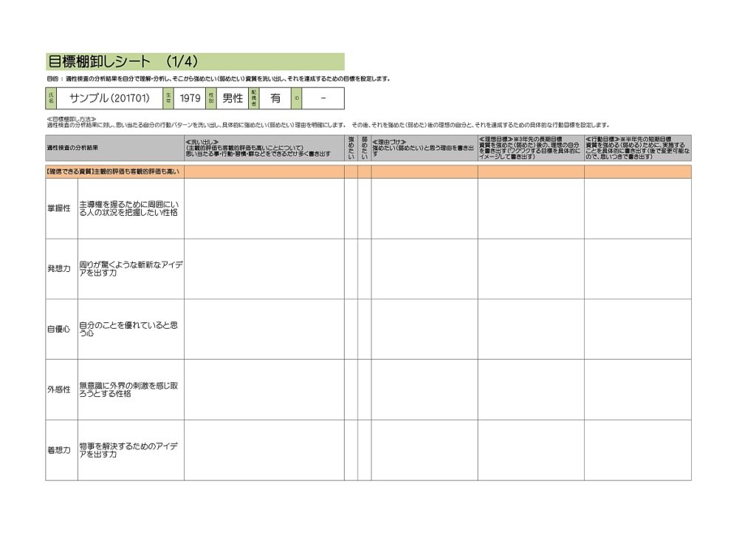The width and height of the screenshot is (756, 535).
Task: Click the 行動目標 cell in 着想力 row
Action: click(638, 450)
